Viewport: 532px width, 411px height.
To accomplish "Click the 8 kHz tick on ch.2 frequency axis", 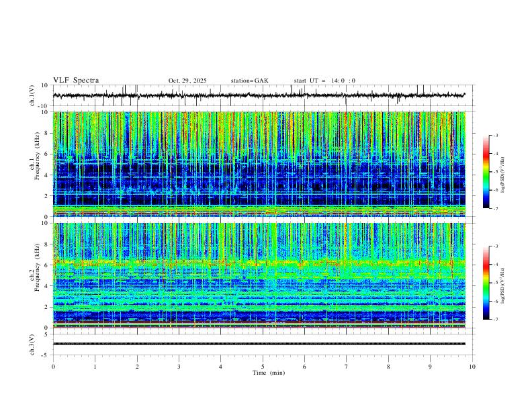I will coord(47,244).
